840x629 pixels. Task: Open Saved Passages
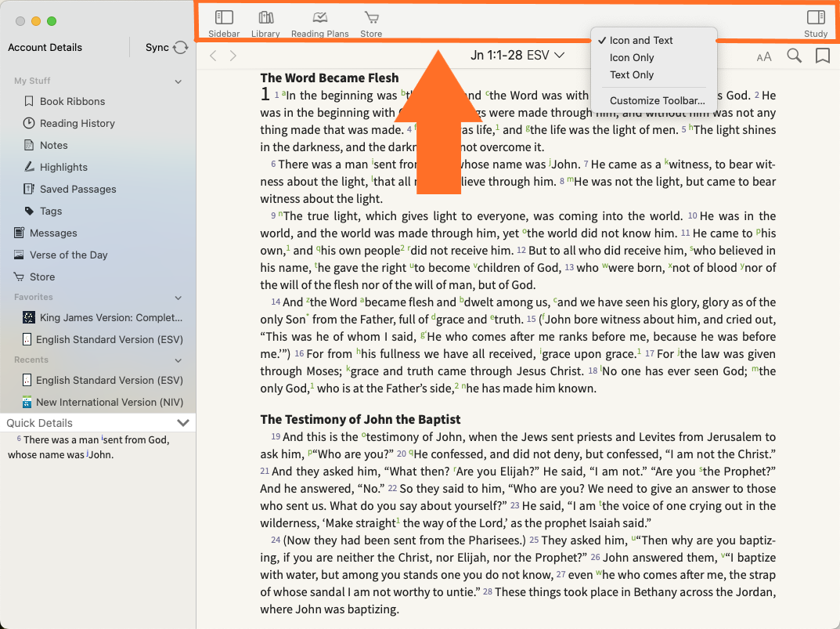click(78, 190)
